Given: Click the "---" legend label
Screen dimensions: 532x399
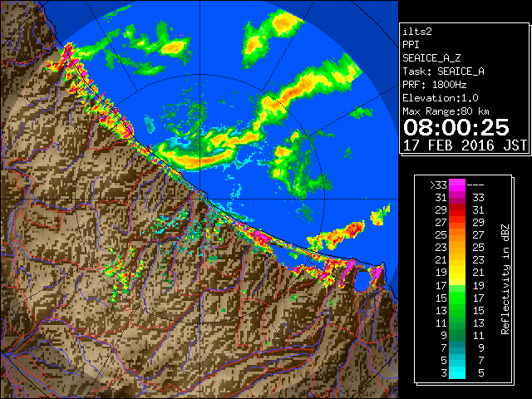Looking at the screenshot, I should [475, 185].
